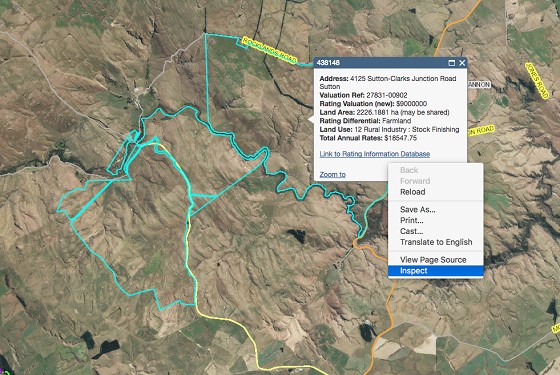The height and width of the screenshot is (375, 560).
Task: Select Translate to English option
Action: click(436, 242)
